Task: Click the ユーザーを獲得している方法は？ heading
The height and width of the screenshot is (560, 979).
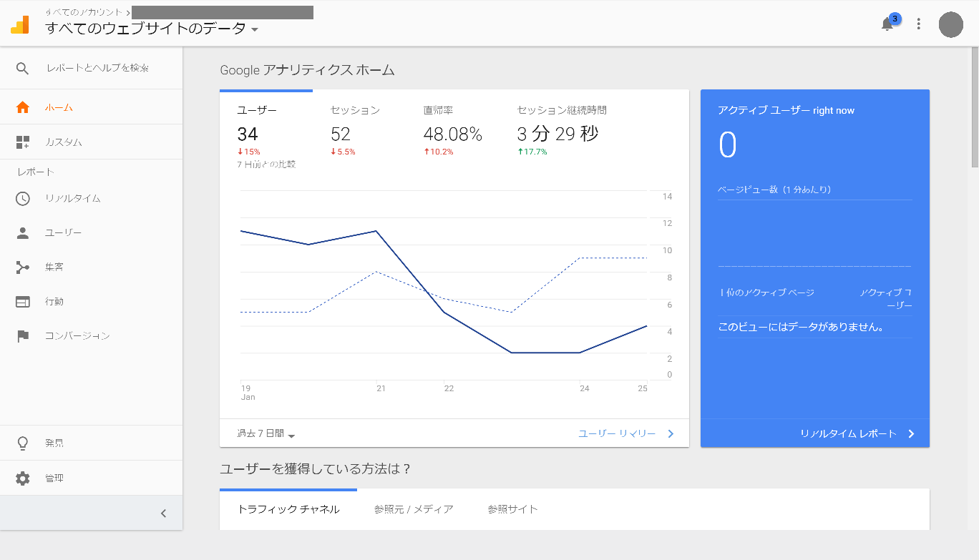Action: pyautogui.click(x=316, y=469)
